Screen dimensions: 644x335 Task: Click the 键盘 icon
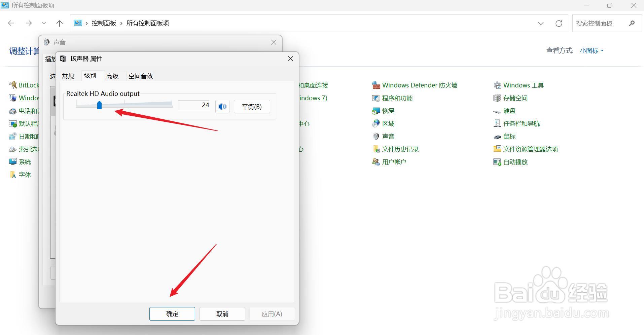(497, 111)
